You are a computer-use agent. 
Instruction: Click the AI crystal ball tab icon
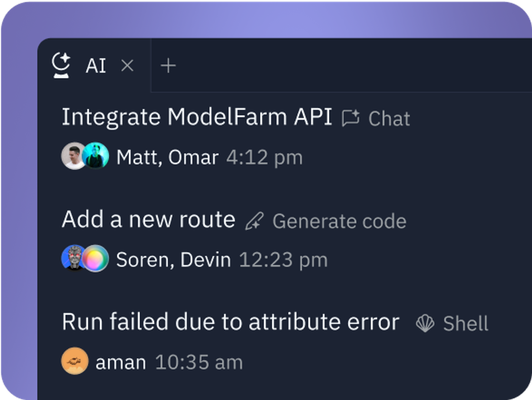[x=61, y=65]
